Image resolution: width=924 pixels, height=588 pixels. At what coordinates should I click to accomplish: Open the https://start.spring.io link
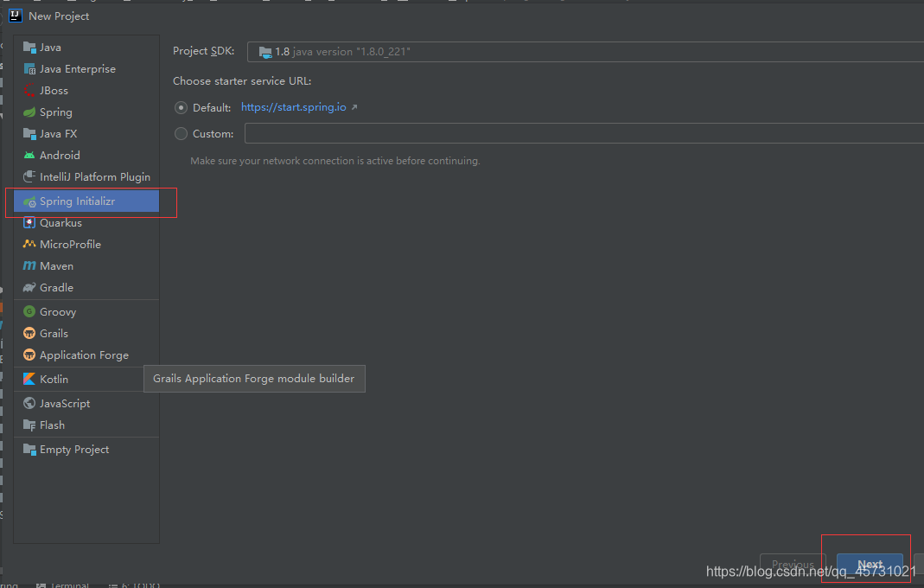tap(294, 107)
